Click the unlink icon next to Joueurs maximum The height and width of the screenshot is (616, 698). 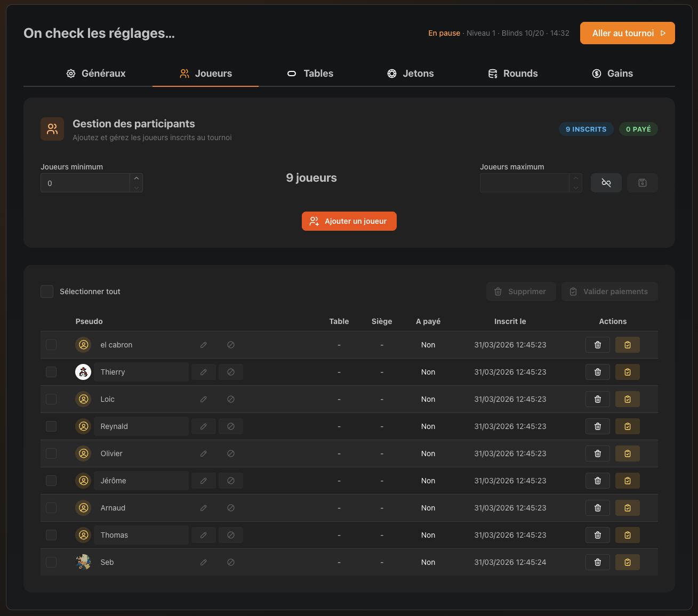pyautogui.click(x=606, y=183)
